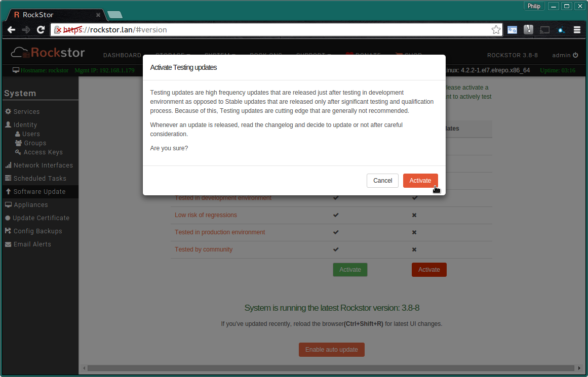Focus the rockstor.lan/#version address bar
Image resolution: width=588 pixels, height=377 pixels.
coord(277,30)
